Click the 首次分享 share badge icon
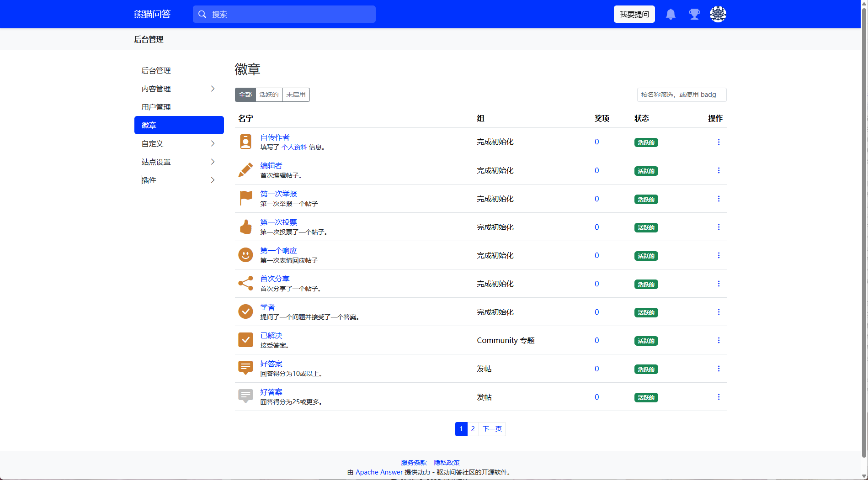This screenshot has height=480, width=868. [x=245, y=283]
